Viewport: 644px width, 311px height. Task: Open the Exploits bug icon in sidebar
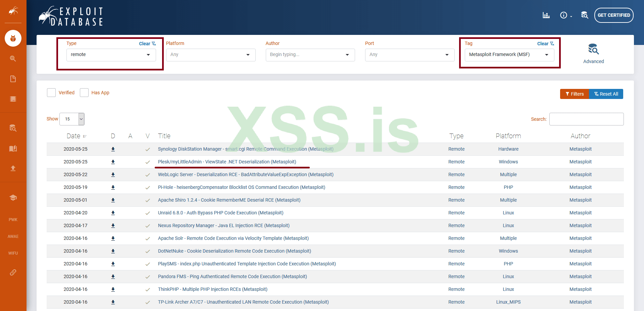(x=13, y=38)
